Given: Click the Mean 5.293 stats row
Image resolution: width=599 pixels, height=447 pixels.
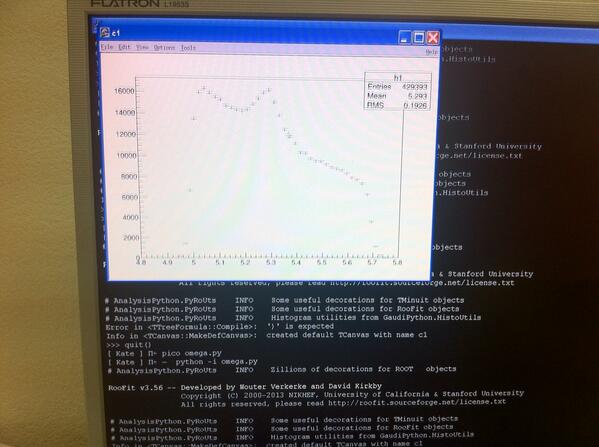Looking at the screenshot, I should (397, 96).
